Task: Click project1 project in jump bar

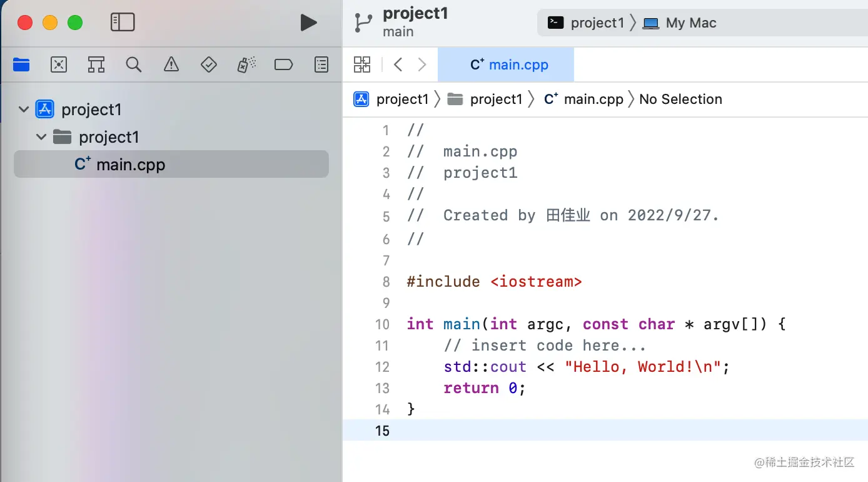Action: click(391, 99)
